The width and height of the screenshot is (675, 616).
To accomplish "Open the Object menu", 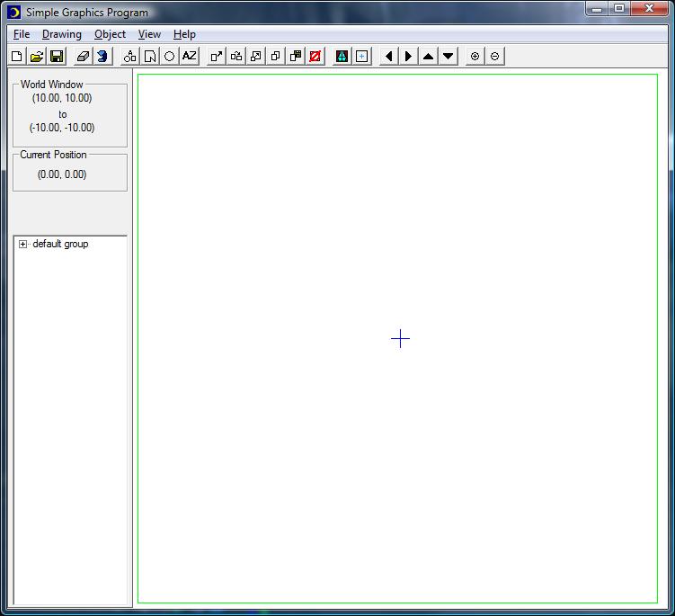I will click(x=110, y=34).
